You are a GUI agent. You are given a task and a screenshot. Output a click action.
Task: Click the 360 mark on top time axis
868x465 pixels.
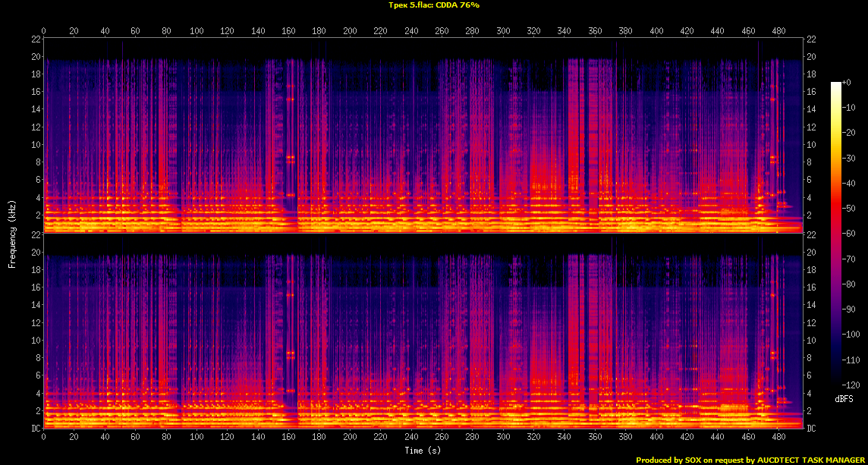click(x=595, y=31)
